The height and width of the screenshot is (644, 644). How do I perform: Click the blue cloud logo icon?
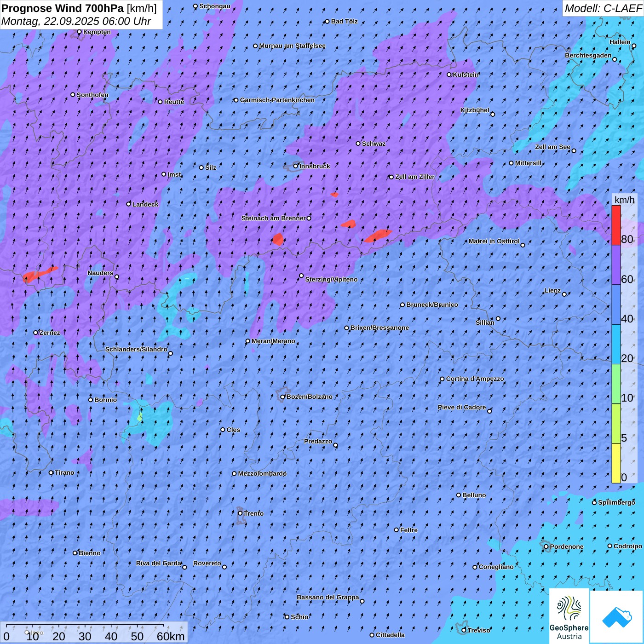point(616,616)
